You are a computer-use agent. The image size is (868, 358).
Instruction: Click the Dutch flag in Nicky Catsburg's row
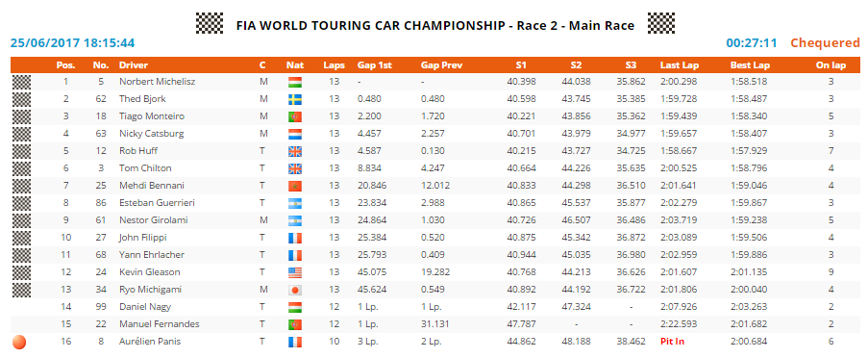pyautogui.click(x=294, y=134)
